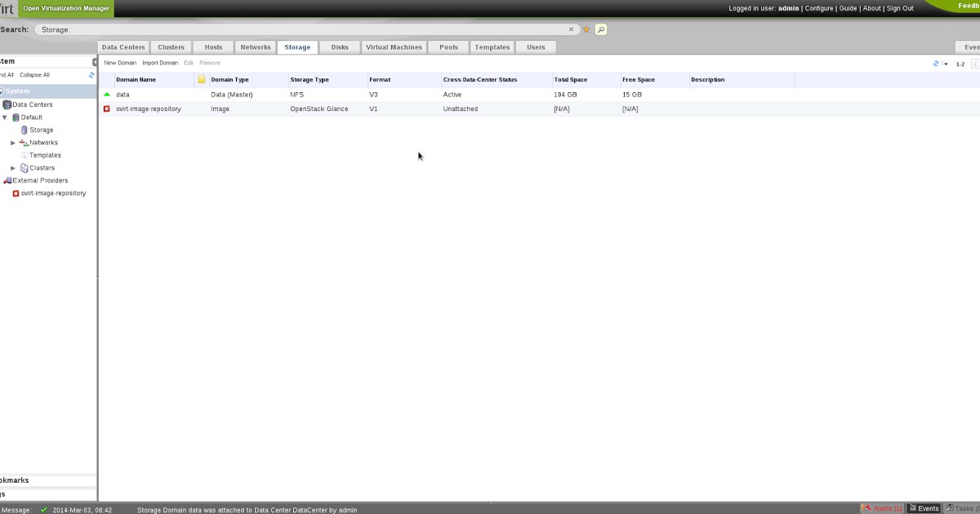Sort by Domain Name column header

tap(136, 80)
